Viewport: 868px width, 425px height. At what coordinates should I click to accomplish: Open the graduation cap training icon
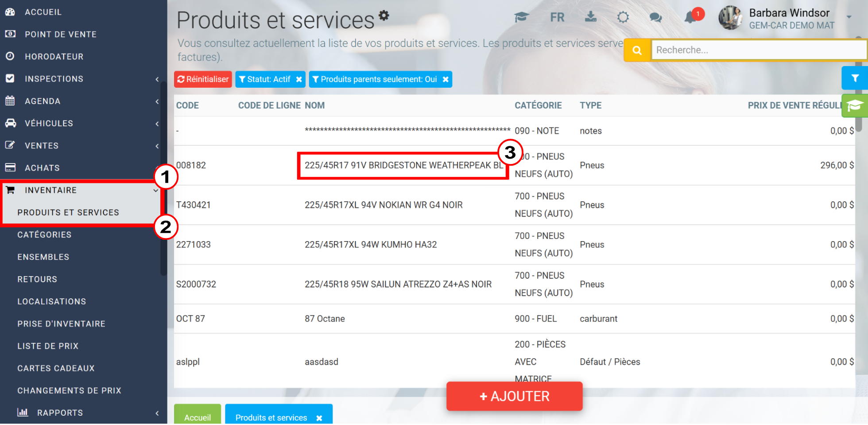(x=521, y=17)
